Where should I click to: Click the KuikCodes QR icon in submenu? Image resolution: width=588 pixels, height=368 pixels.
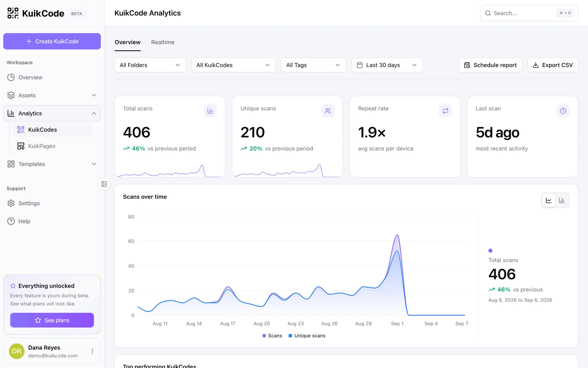21,130
